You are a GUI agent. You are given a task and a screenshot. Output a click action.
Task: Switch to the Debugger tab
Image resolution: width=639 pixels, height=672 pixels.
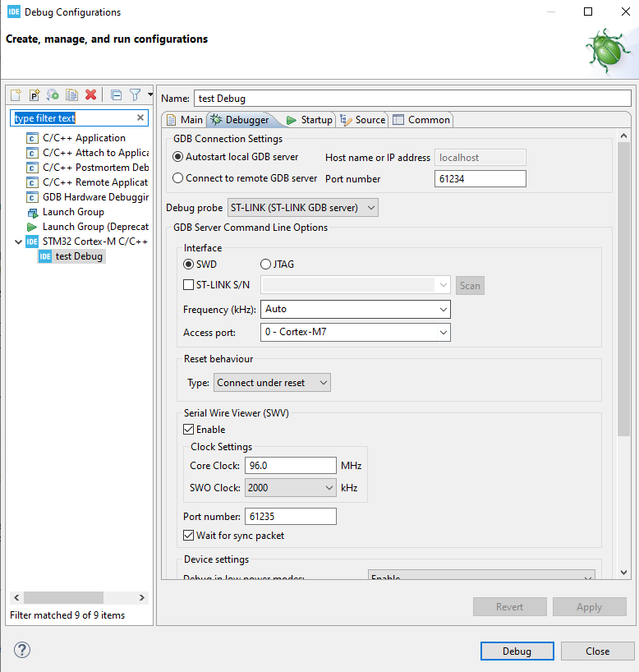coord(241,120)
